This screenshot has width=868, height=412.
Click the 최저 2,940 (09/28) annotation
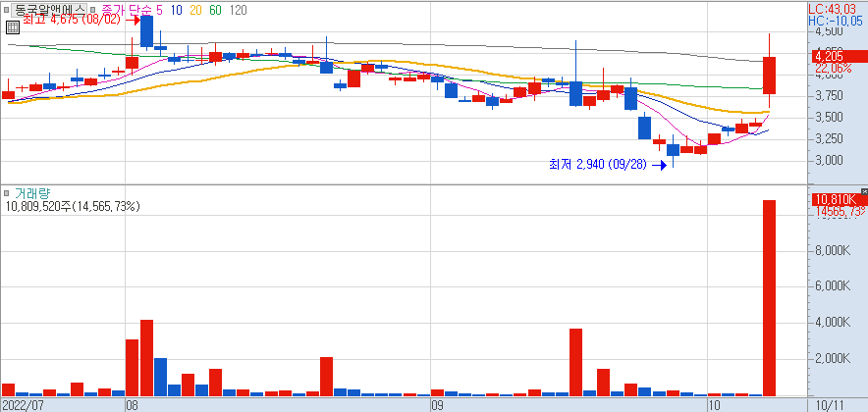pyautogui.click(x=597, y=164)
